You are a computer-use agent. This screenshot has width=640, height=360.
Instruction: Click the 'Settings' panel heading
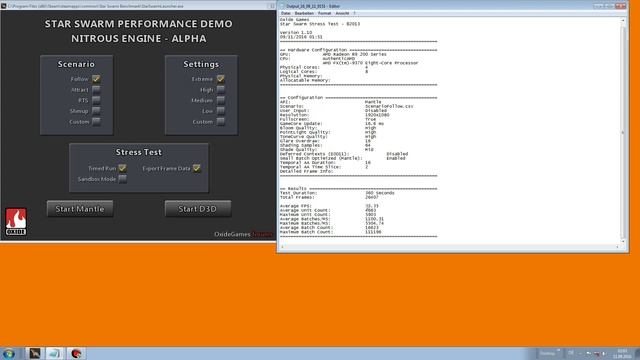201,64
